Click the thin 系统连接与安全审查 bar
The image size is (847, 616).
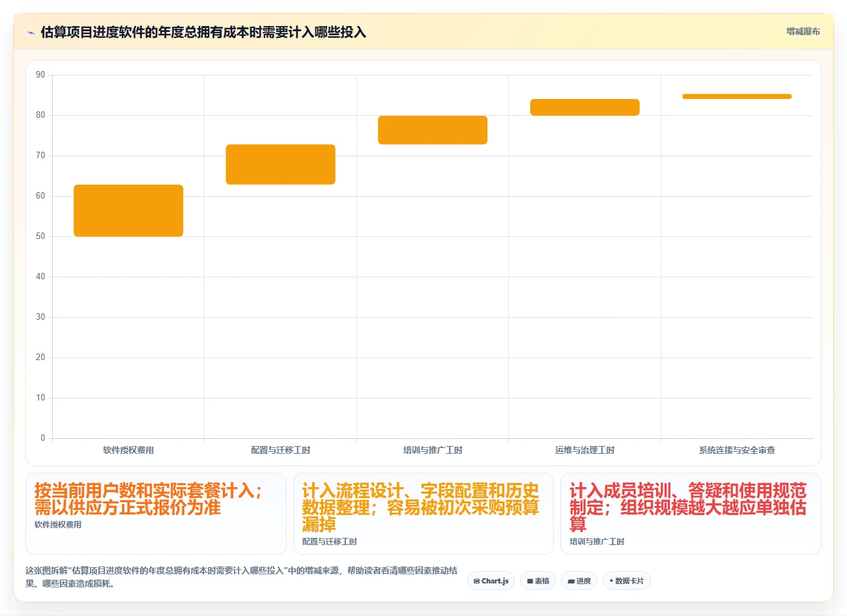pos(737,96)
